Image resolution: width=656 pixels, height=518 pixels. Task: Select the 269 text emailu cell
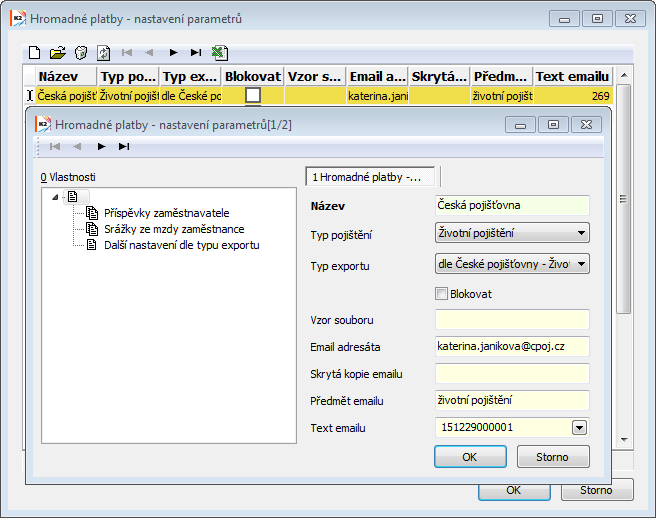click(574, 96)
